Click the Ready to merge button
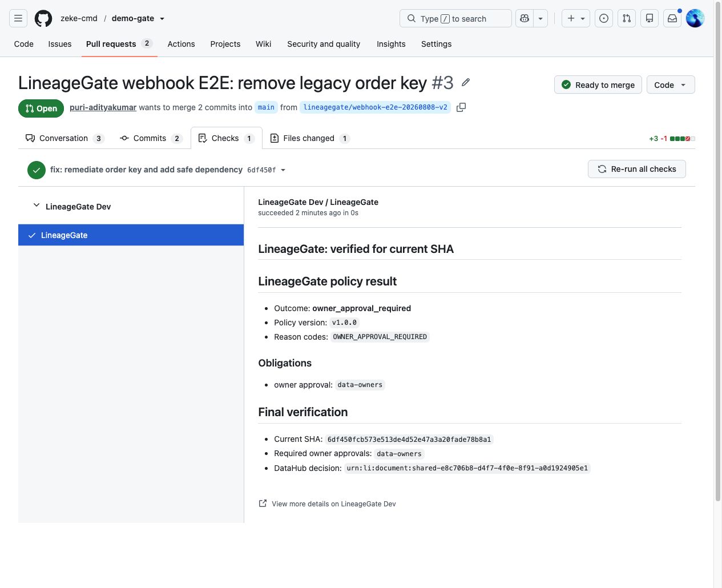 tap(598, 85)
